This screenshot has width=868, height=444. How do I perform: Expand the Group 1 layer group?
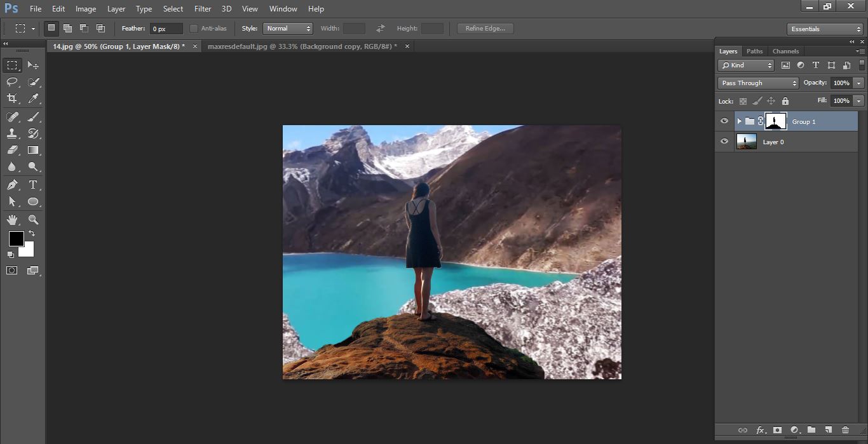click(738, 121)
